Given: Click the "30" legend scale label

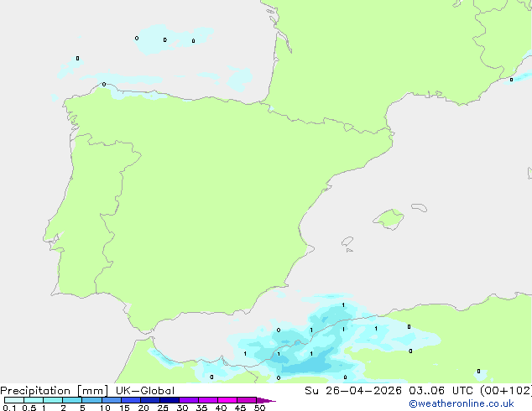Looking at the screenshot, I should [182, 408].
